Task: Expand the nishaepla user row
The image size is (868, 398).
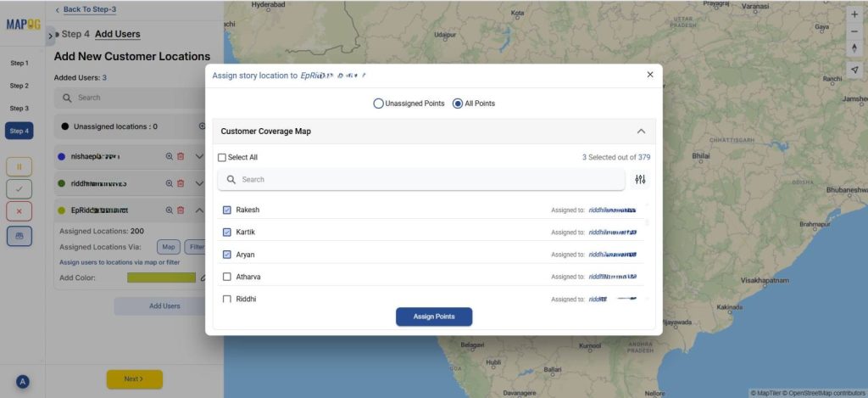Action: tap(199, 156)
